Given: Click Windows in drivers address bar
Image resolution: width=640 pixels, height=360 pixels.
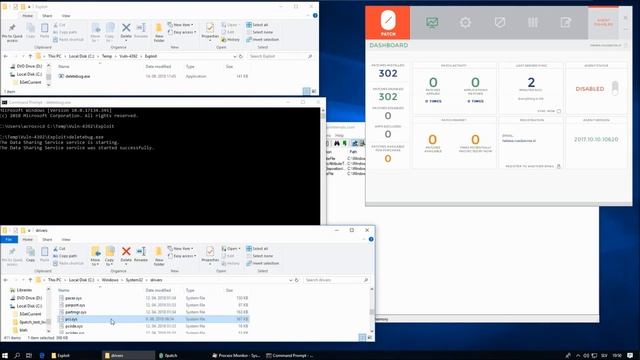Looking at the screenshot, I should click(110, 280).
